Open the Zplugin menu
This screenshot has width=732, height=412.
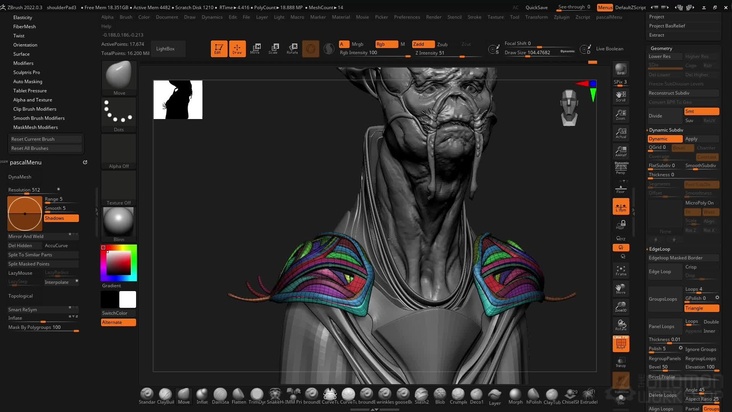tap(561, 17)
